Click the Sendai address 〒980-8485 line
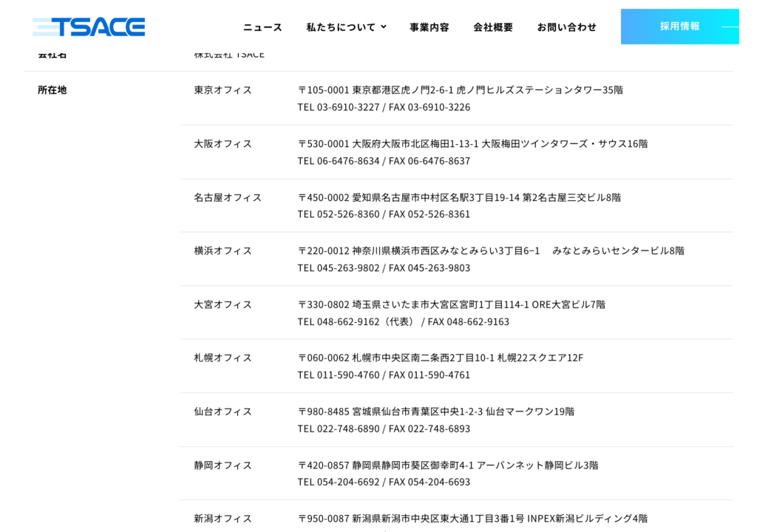The height and width of the screenshot is (532, 757). 436,412
